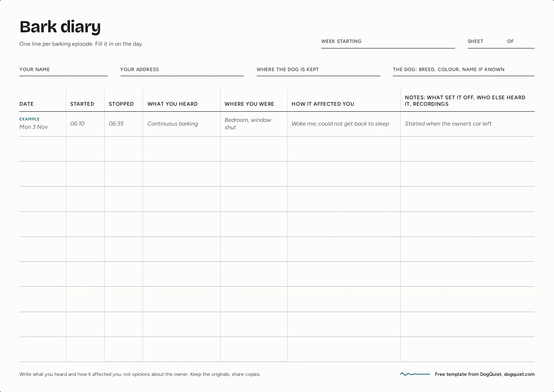The height and width of the screenshot is (392, 554).
Task: Select the STARTED column header
Action: coord(82,104)
